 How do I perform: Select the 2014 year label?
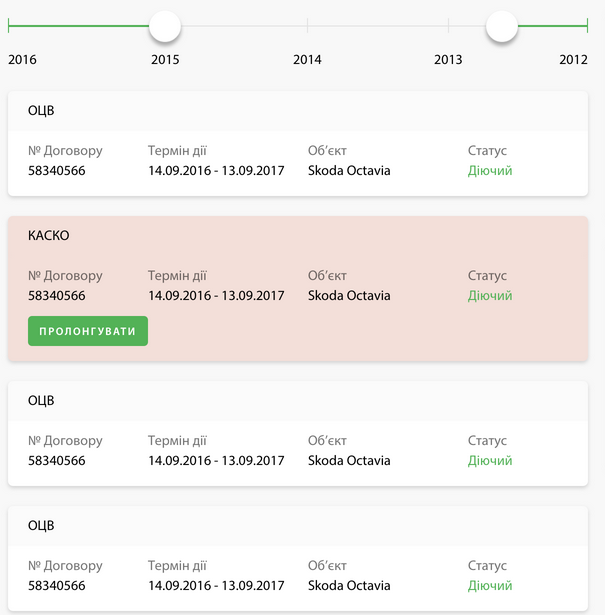[307, 60]
